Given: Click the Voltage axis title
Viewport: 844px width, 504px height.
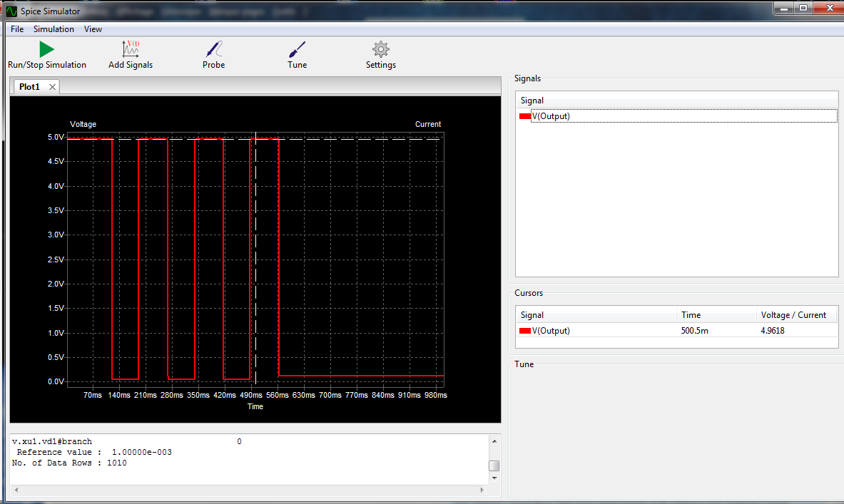Looking at the screenshot, I should (83, 124).
